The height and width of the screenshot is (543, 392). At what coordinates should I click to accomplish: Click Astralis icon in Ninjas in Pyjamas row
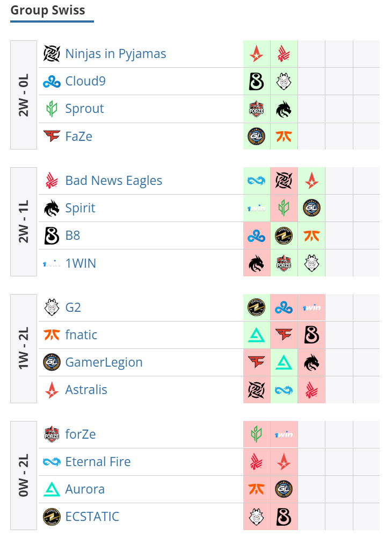click(x=256, y=54)
